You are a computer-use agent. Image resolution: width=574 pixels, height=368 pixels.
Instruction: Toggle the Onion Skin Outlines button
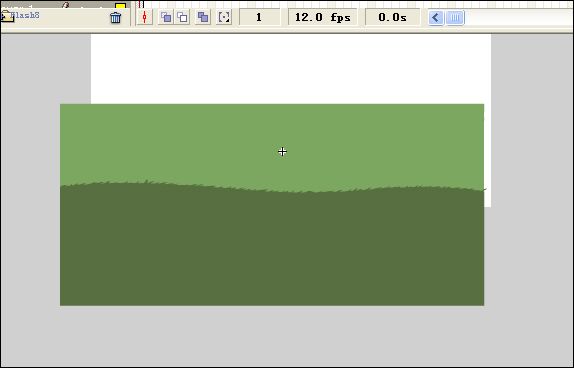click(x=182, y=17)
